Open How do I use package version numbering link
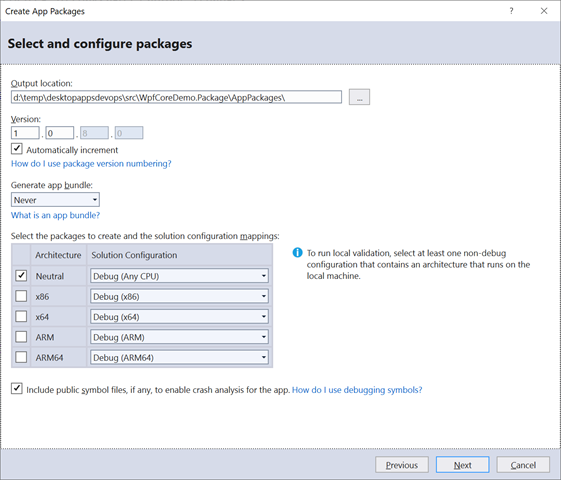This screenshot has height=480, width=561. point(91,163)
